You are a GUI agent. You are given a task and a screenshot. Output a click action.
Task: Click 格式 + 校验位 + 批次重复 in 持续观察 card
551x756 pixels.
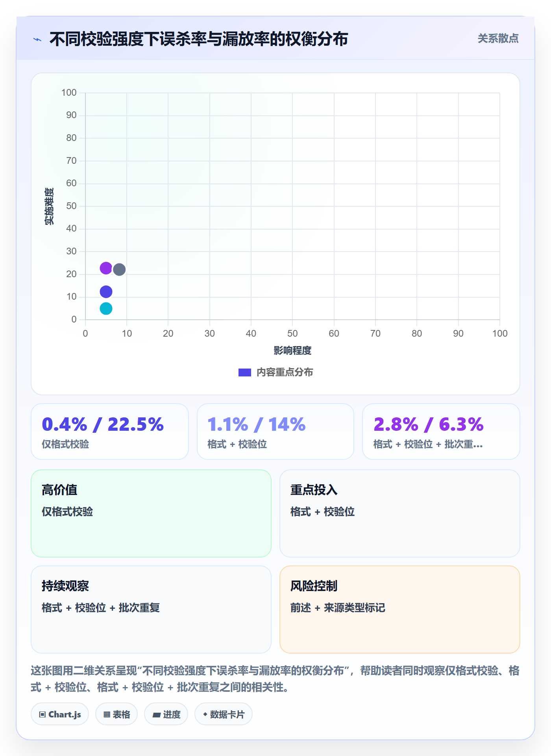101,608
